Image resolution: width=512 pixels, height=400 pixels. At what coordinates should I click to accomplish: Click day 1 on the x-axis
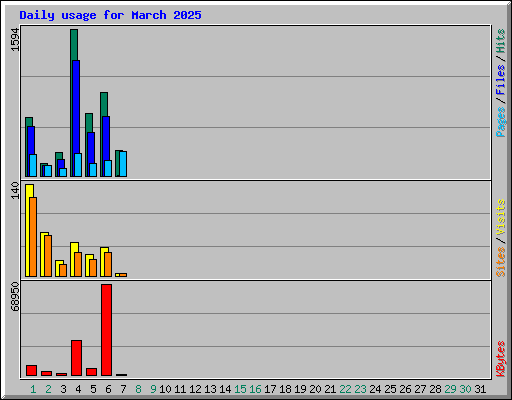33,389
